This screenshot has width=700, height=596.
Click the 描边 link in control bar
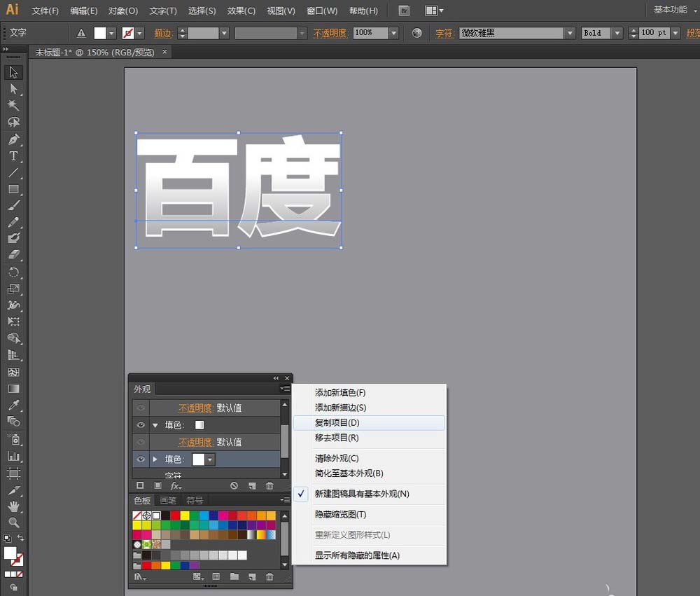(x=163, y=33)
